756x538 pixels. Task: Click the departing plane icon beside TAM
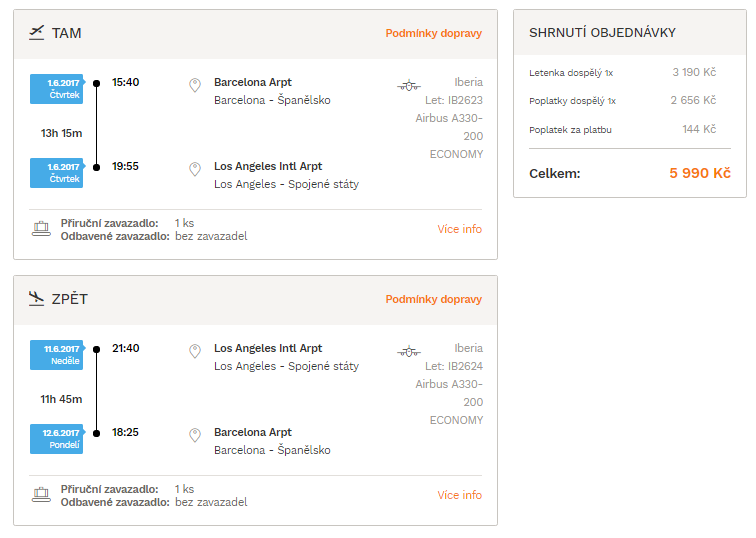[36, 33]
